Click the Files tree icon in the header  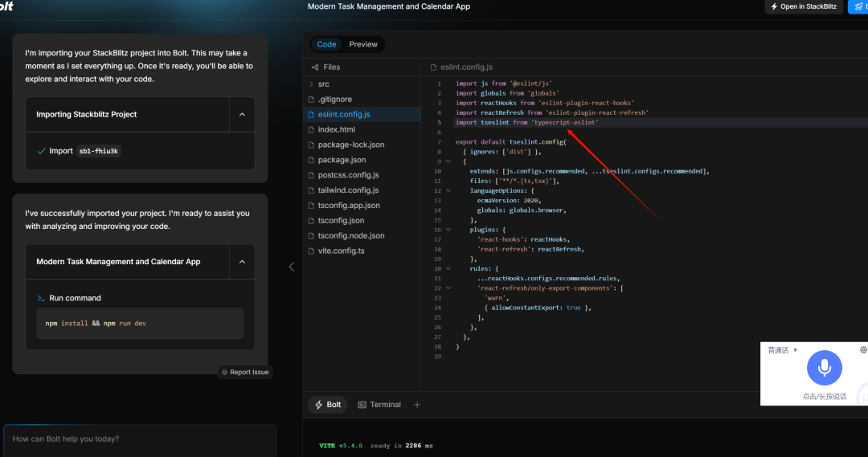click(315, 67)
